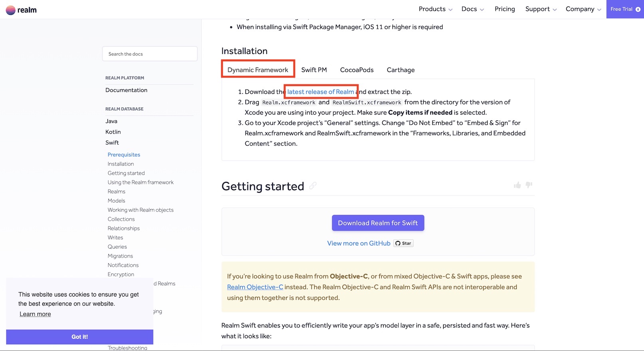Switch to the Swift PM tab
Image resolution: width=644 pixels, height=351 pixels.
(314, 70)
